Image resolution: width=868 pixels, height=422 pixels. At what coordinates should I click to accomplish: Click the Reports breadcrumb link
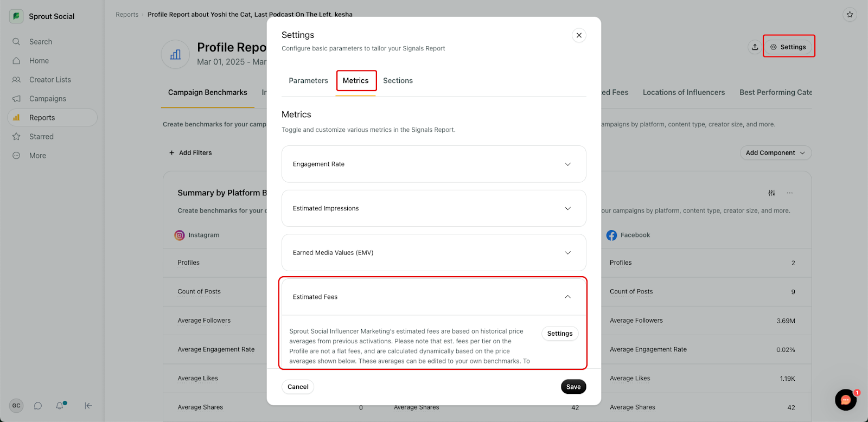pos(127,15)
